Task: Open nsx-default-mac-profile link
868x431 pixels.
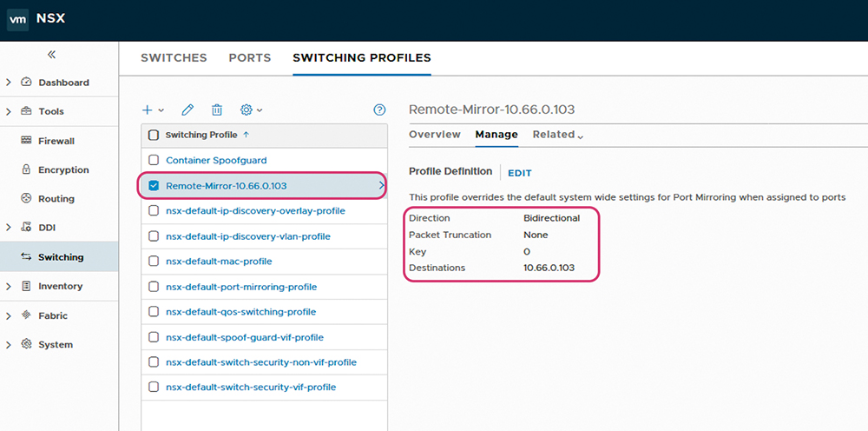Action: click(220, 261)
